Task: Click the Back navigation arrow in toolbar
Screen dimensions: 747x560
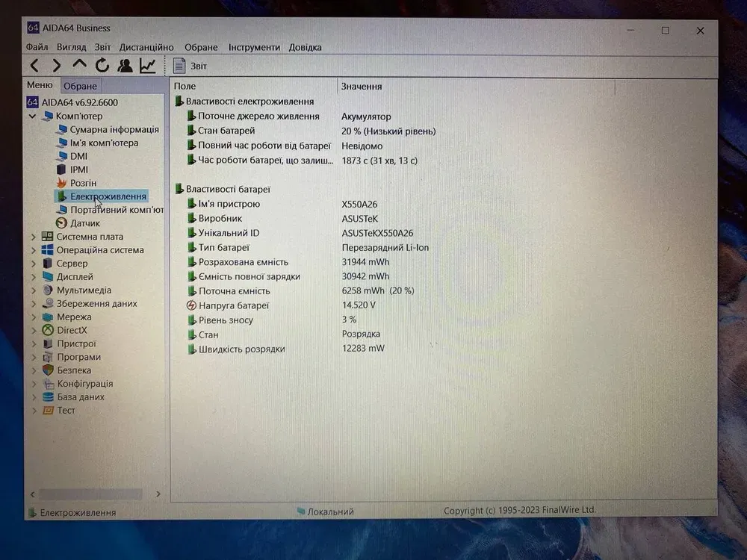Action: coord(34,66)
